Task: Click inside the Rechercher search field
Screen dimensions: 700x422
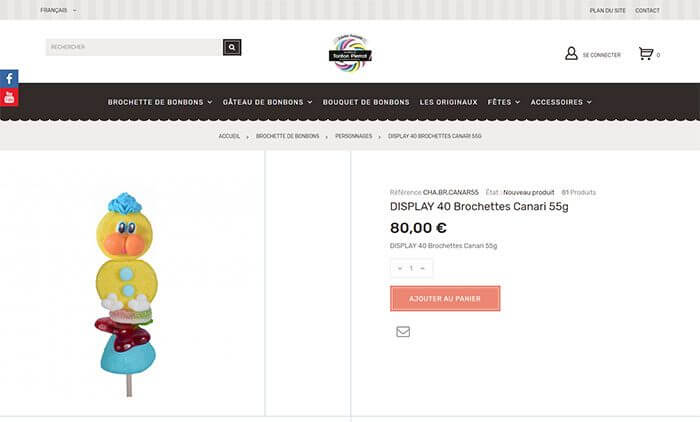Action: pyautogui.click(x=134, y=47)
